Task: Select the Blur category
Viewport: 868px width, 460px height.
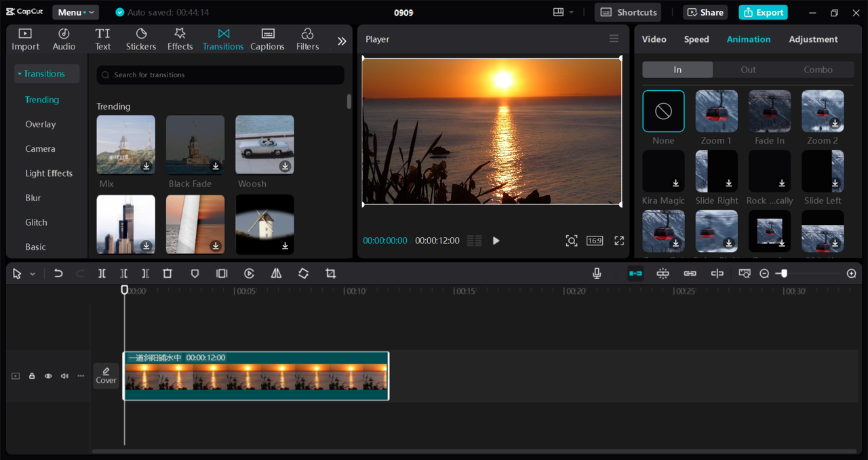Action: coord(33,198)
